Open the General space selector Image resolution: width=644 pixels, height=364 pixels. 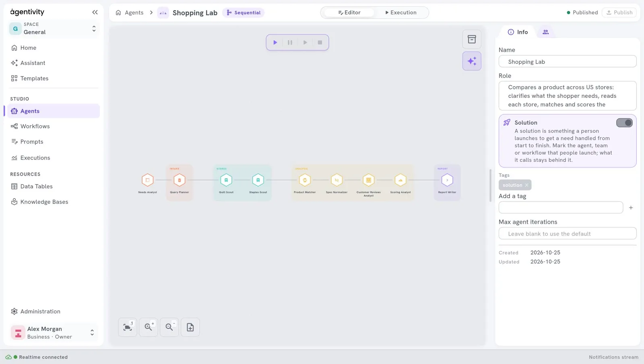[54, 29]
